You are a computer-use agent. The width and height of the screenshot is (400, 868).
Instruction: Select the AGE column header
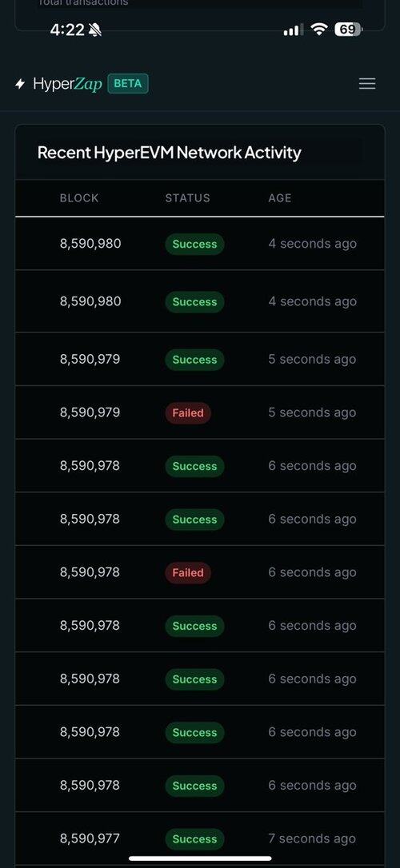(280, 198)
